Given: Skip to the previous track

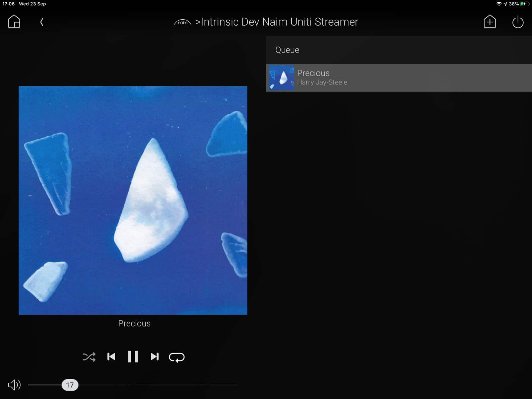Looking at the screenshot, I should 111,357.
